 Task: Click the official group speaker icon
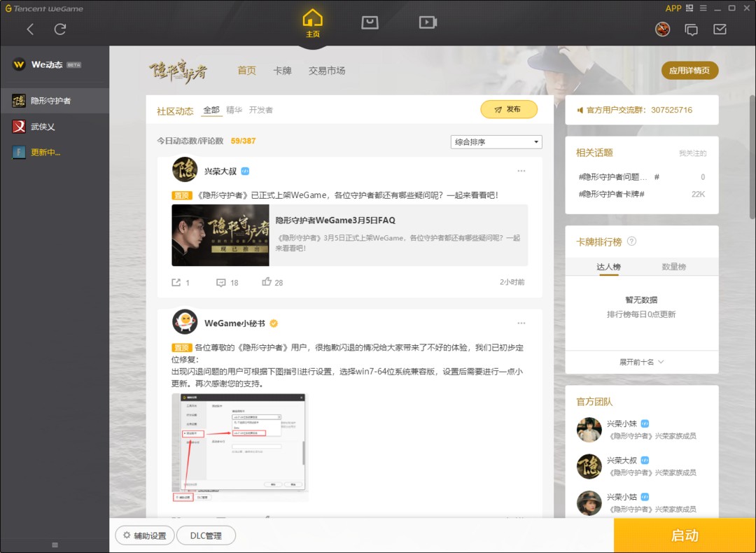580,111
